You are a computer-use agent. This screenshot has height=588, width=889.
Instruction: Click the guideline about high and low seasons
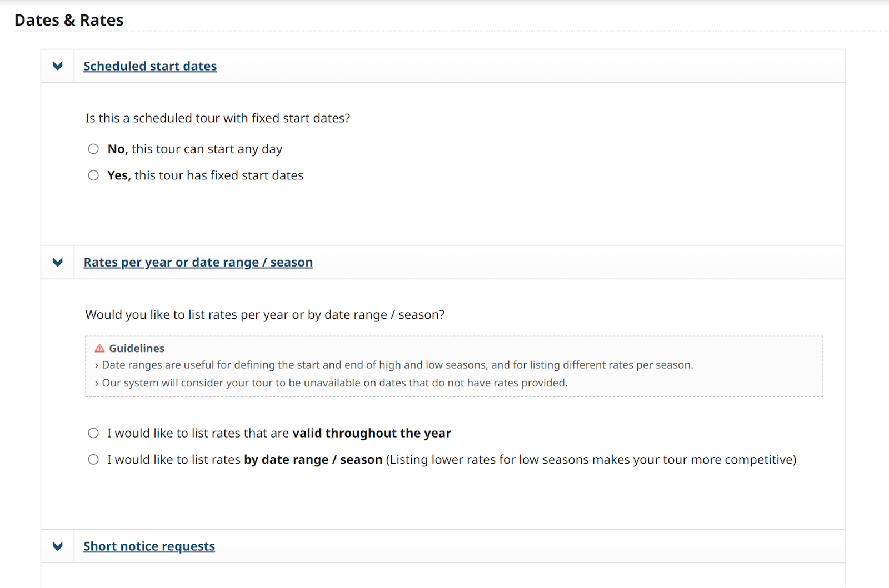397,365
